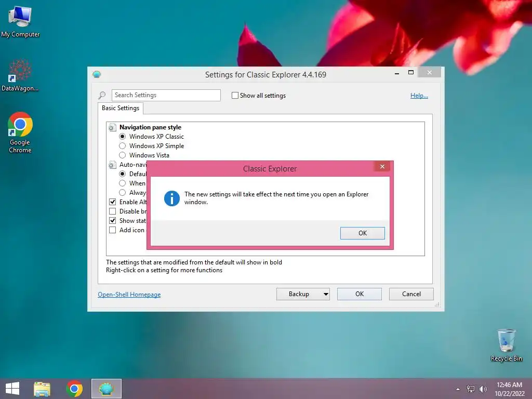
Task: Toggle the Disable br... checkbox
Action: (x=113, y=211)
